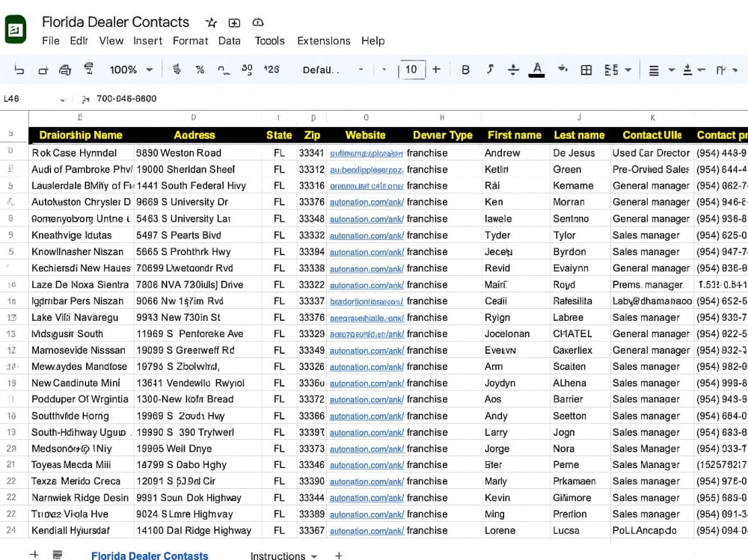Expand the merge cells dropdown arrow
This screenshot has height=560, width=748.
pyautogui.click(x=628, y=70)
